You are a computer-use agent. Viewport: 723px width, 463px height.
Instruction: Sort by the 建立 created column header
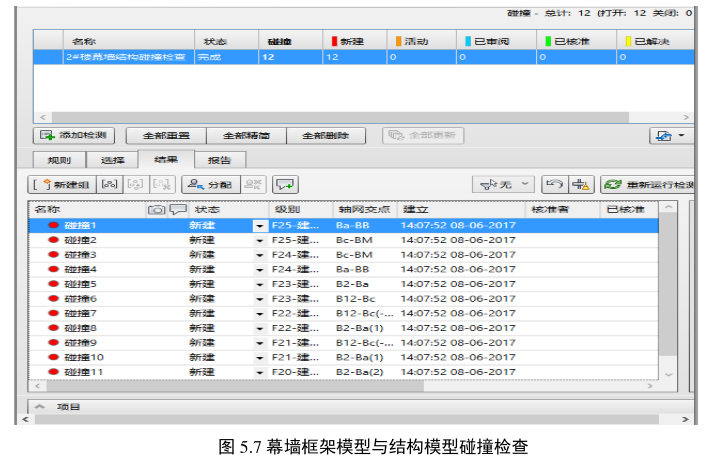461,209
